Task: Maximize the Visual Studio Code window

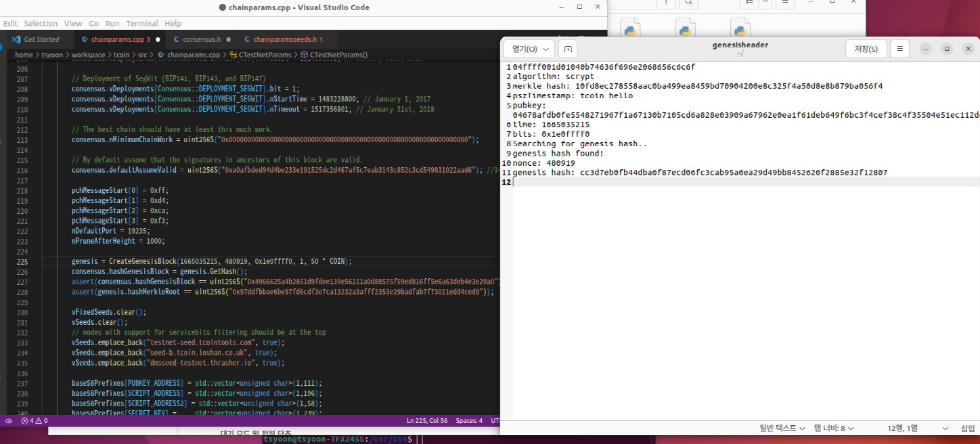Action: [579, 7]
